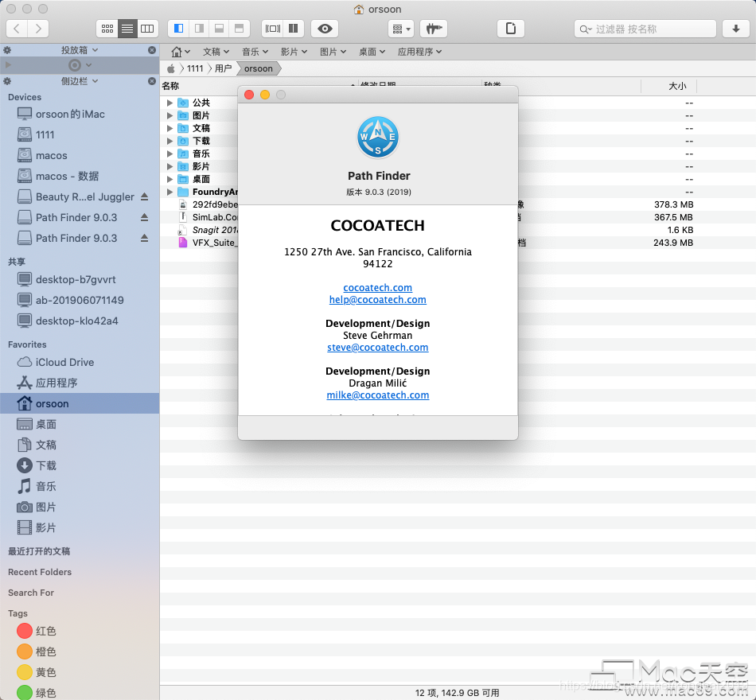The width and height of the screenshot is (756, 700).
Task: Open 音乐 in sidebar Favorites
Action: [80, 487]
